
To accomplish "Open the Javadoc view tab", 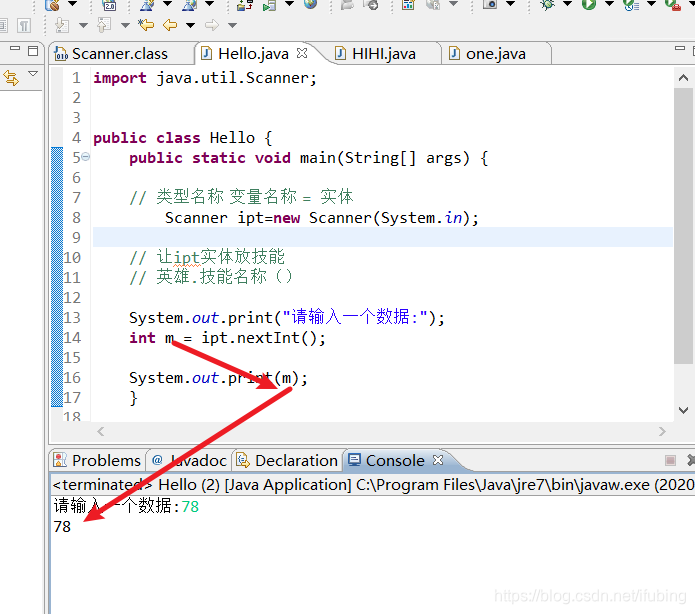I will tap(190, 460).
